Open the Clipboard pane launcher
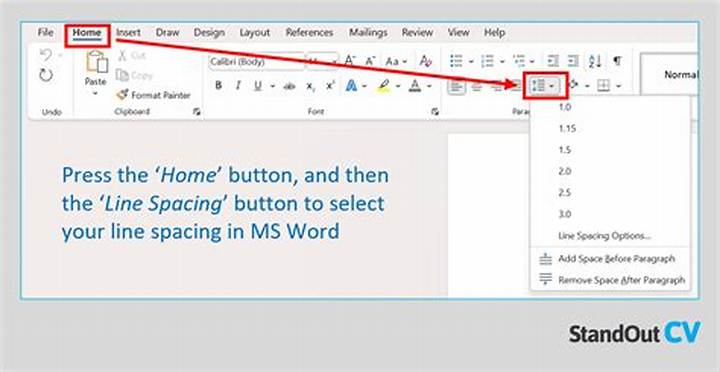 (x=197, y=112)
